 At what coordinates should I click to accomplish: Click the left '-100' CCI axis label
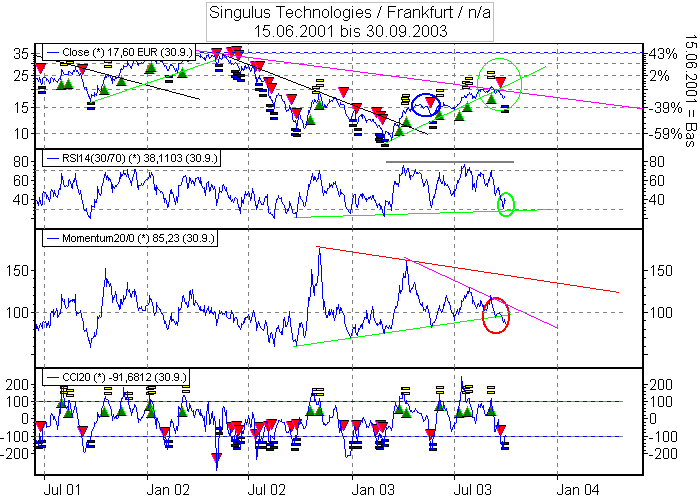(15, 436)
